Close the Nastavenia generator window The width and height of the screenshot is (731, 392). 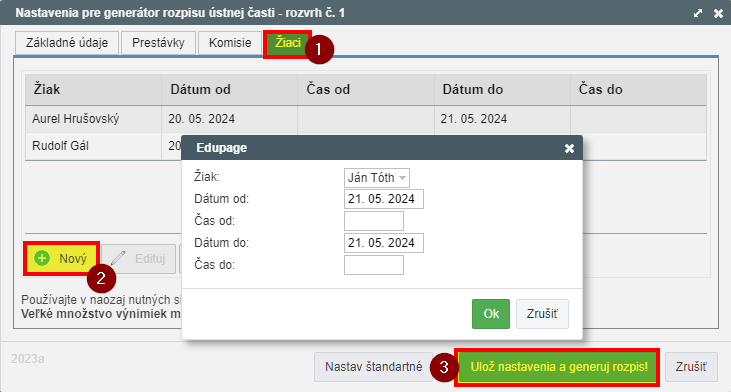718,13
